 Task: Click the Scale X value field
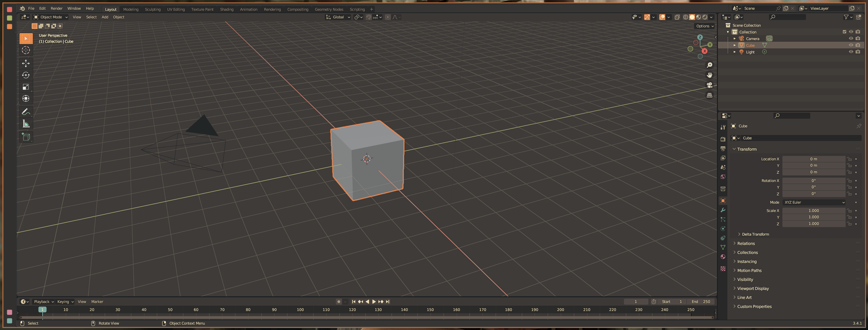(813, 211)
